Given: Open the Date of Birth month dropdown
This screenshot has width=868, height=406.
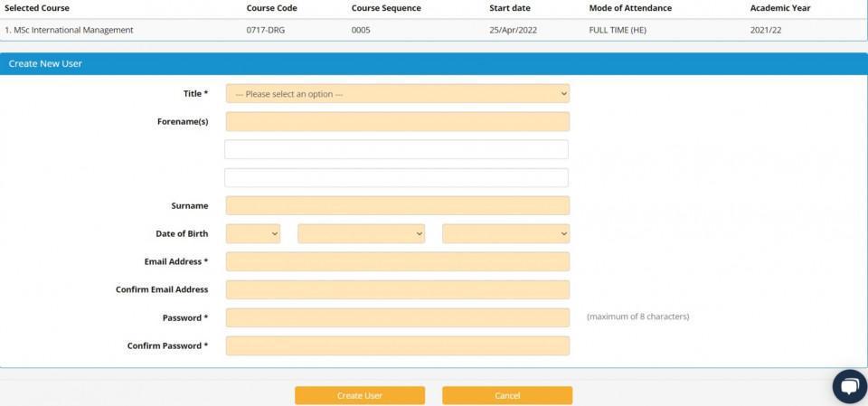Looking at the screenshot, I should (x=361, y=234).
